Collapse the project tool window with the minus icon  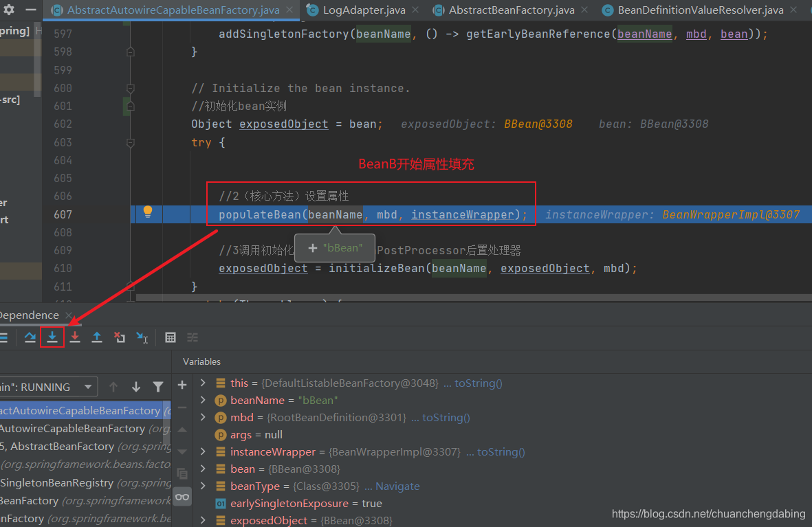click(x=31, y=10)
